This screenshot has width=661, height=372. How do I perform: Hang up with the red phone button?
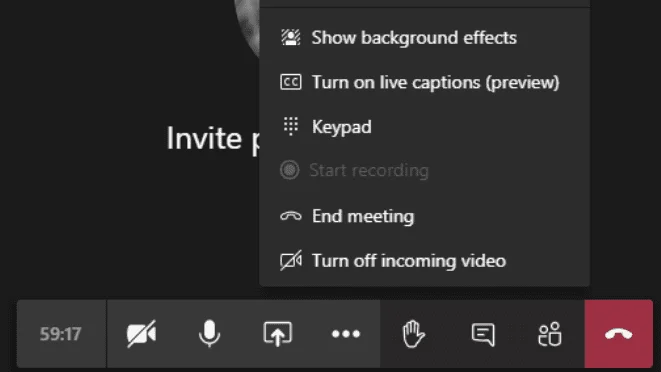(x=618, y=334)
